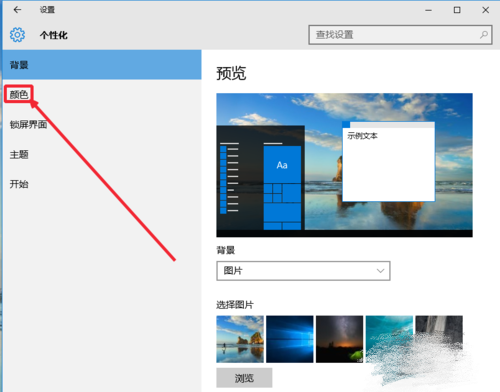The image size is (500, 392).
Task: Open the 锁屏界面 section
Action: click(x=28, y=125)
